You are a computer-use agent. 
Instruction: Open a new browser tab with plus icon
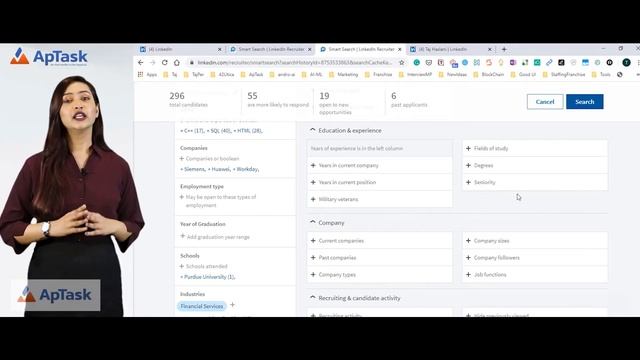[504, 49]
